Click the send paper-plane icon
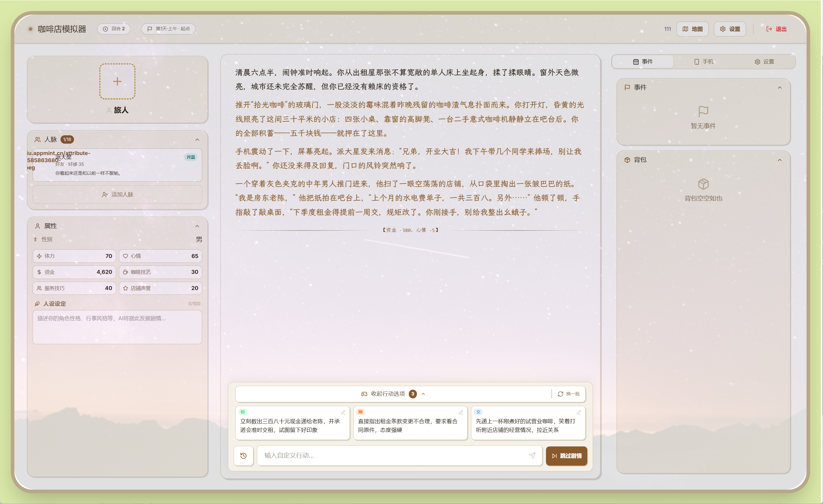823x504 pixels. (x=532, y=455)
